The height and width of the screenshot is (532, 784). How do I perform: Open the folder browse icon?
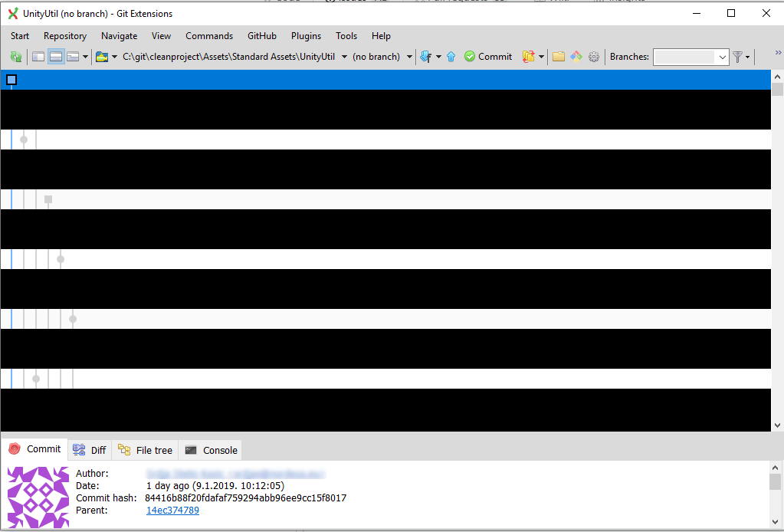(x=558, y=57)
